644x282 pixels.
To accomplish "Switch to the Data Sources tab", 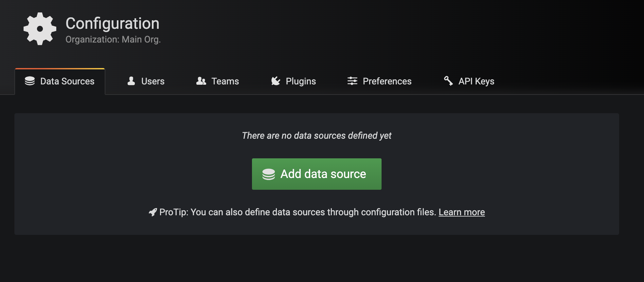I will tap(60, 81).
